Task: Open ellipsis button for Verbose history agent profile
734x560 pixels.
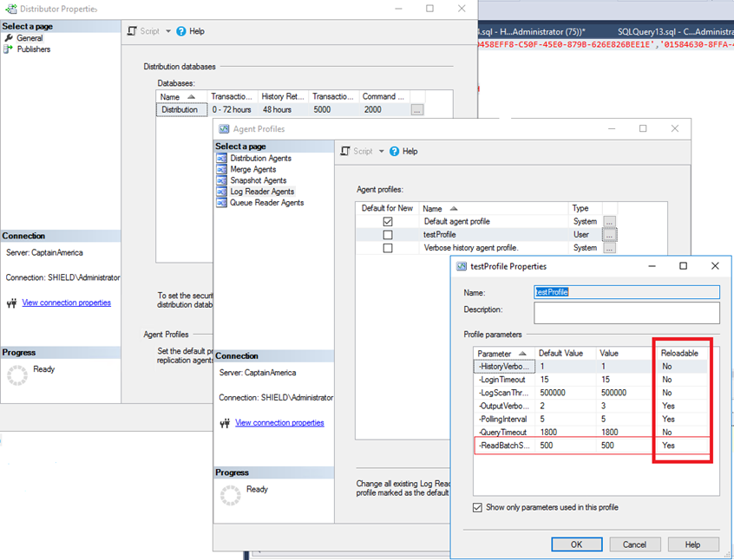Action: pos(609,248)
